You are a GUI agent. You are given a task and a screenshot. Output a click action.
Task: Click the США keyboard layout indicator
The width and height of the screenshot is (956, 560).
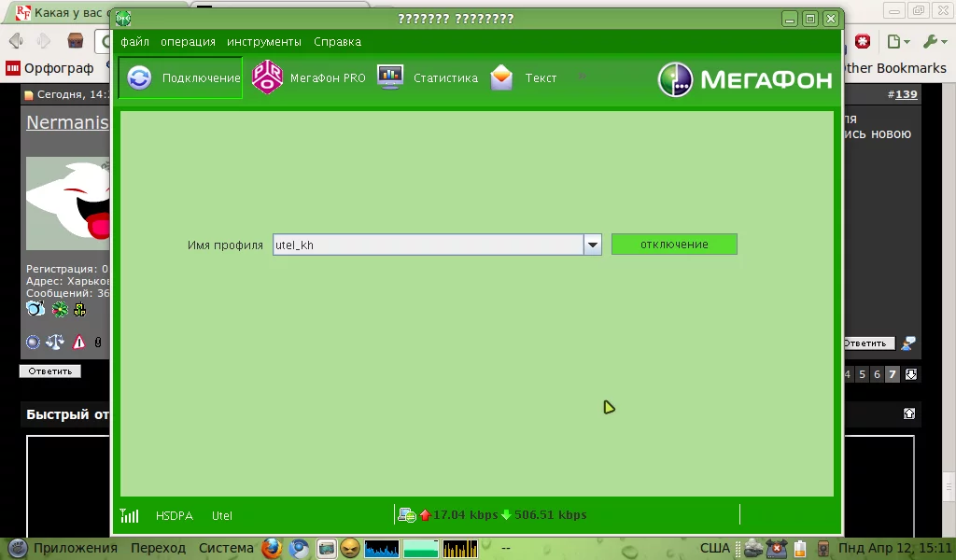[x=714, y=548]
